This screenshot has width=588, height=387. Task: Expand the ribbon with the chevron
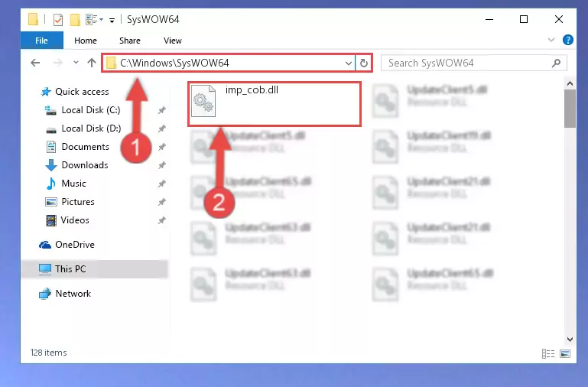click(551, 40)
